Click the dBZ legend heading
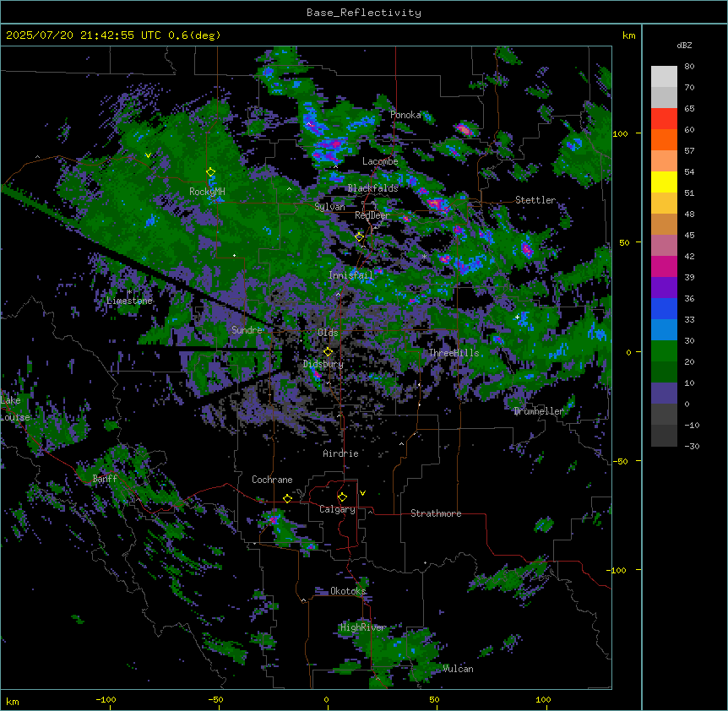The height and width of the screenshot is (711, 728). pos(684,45)
